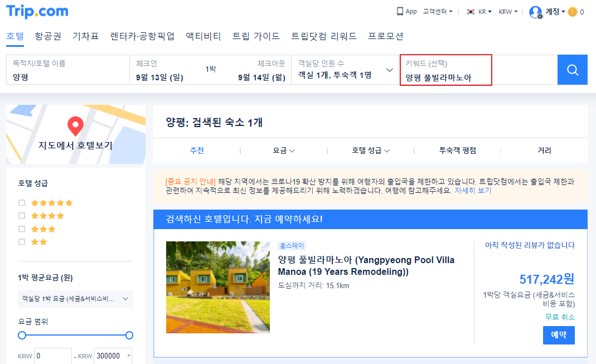
Task: Open the 자세히 보기 notice link
Action: pos(473,190)
